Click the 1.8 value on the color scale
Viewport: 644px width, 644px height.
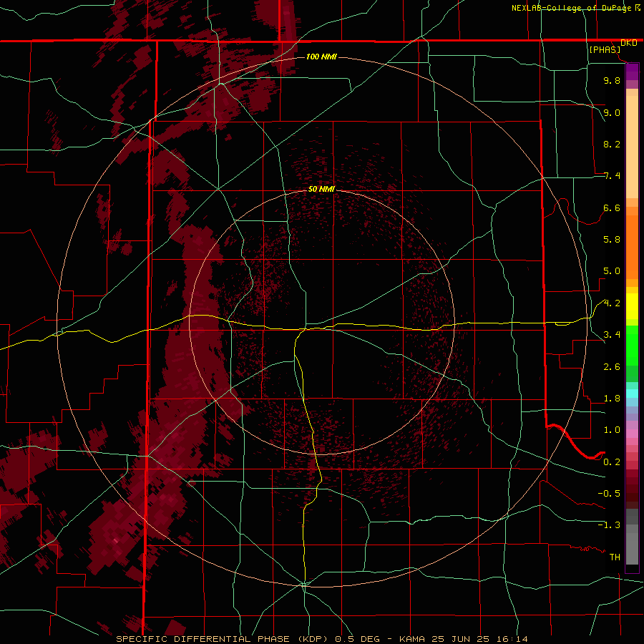tap(612, 399)
